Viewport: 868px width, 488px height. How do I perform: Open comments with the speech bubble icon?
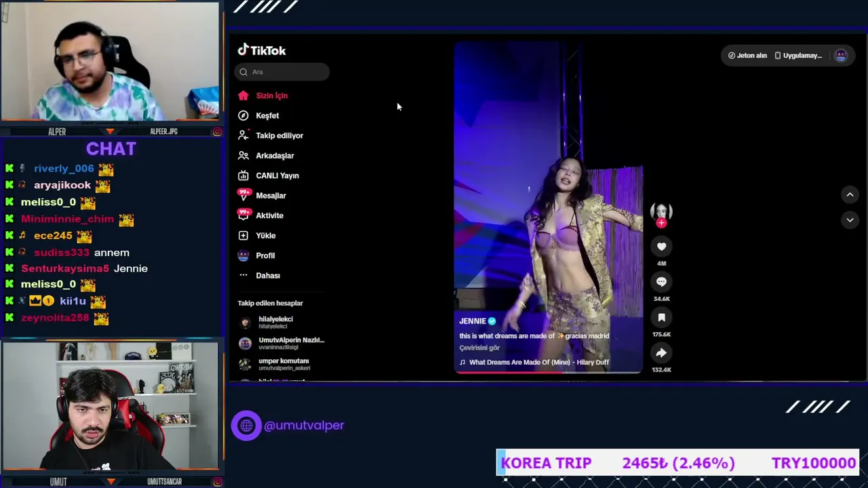point(661,282)
